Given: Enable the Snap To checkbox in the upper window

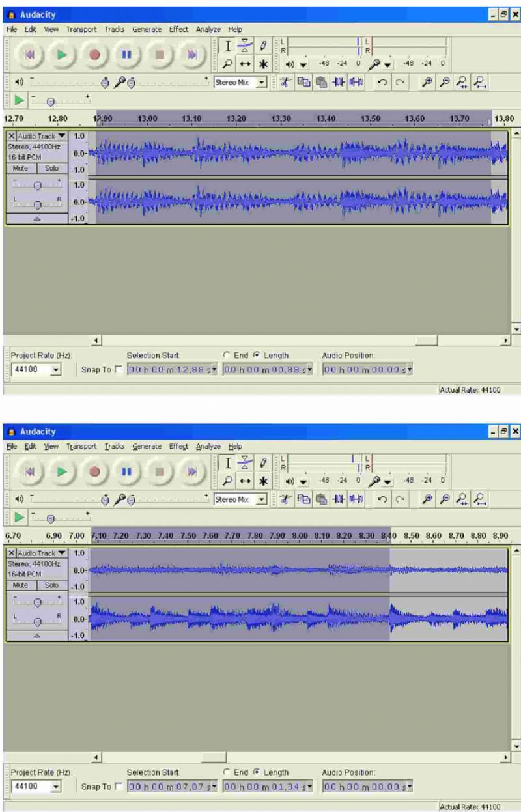Looking at the screenshot, I should pyautogui.click(x=118, y=369).
